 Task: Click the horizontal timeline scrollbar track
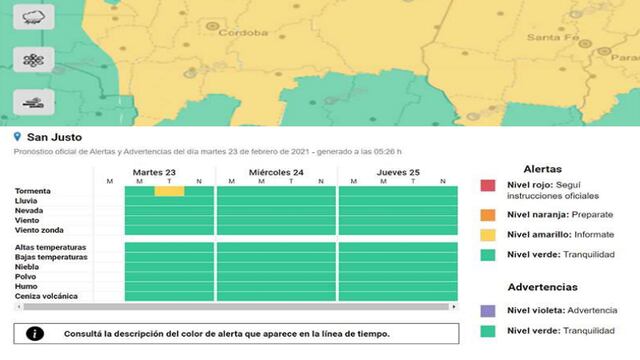pos(236,307)
